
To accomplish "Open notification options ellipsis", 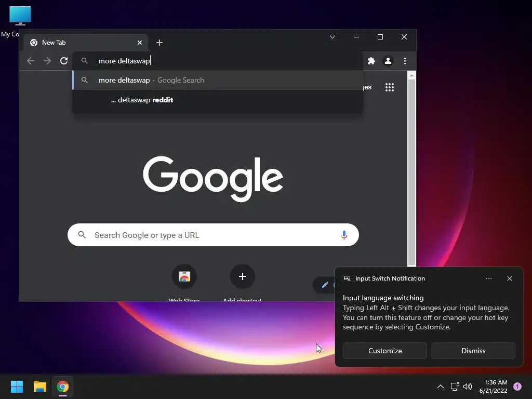I will (488, 278).
